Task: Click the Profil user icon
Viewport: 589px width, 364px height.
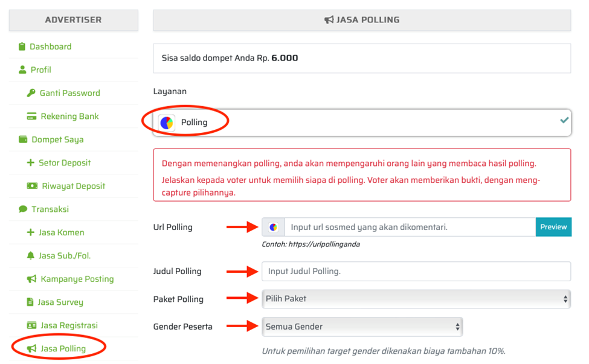Action: pos(23,70)
